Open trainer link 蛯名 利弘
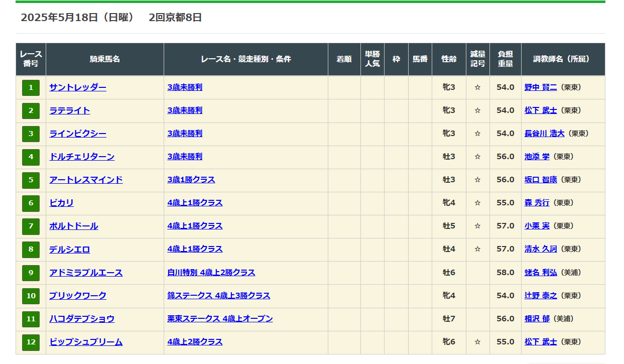624x364 pixels. point(541,273)
